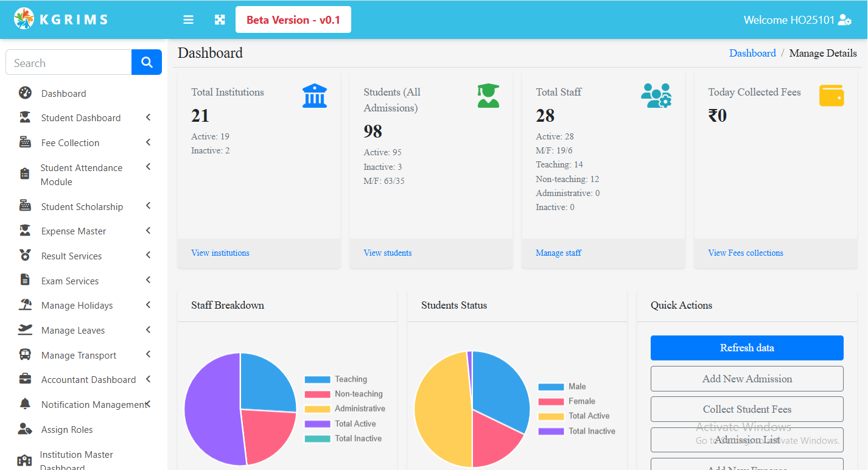Expand Fee Collection sidebar chevron

[x=148, y=142]
